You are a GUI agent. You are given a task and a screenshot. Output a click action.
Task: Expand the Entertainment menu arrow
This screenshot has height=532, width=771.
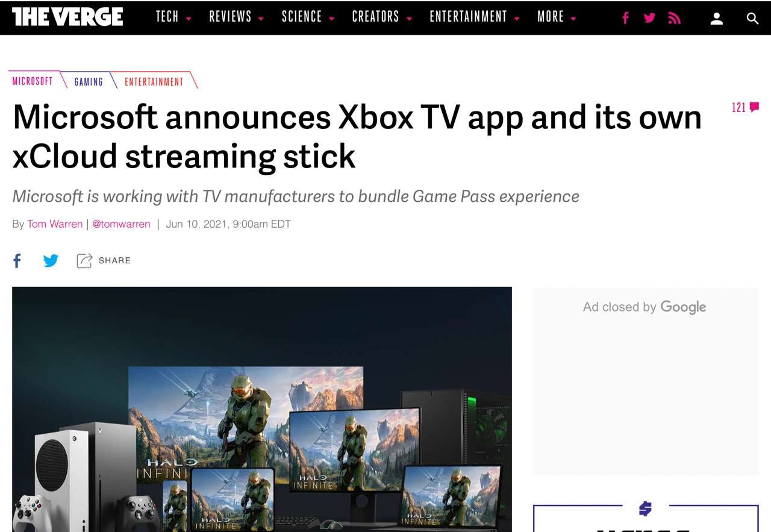[517, 19]
